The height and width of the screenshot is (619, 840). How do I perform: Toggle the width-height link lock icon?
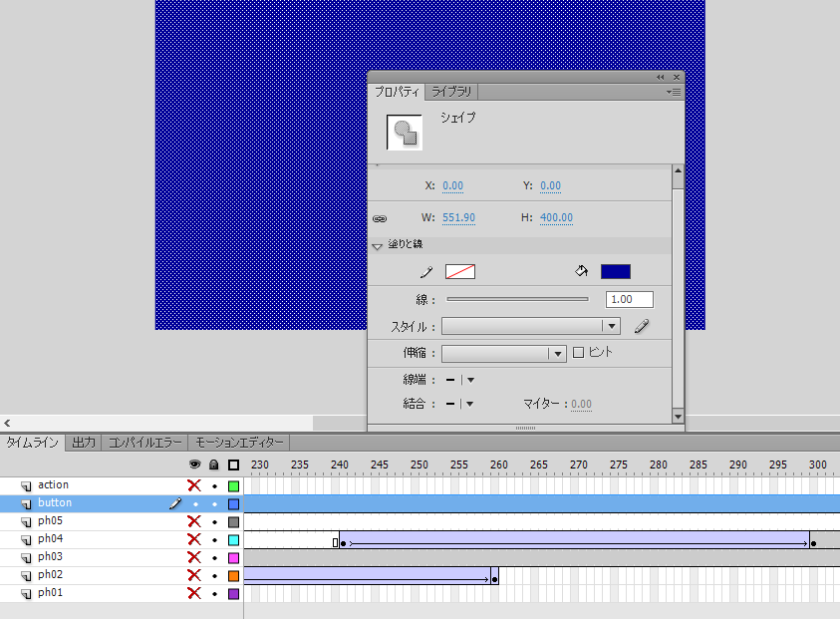380,218
